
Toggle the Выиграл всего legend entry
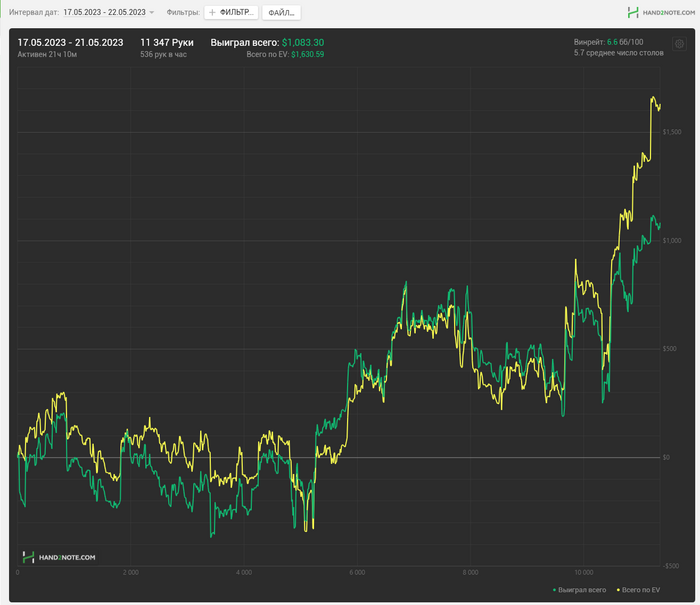(x=579, y=590)
